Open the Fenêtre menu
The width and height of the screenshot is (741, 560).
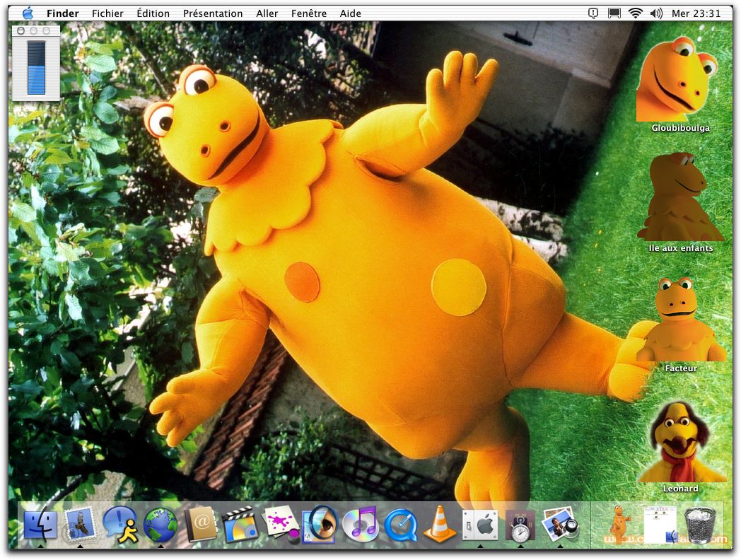click(308, 13)
